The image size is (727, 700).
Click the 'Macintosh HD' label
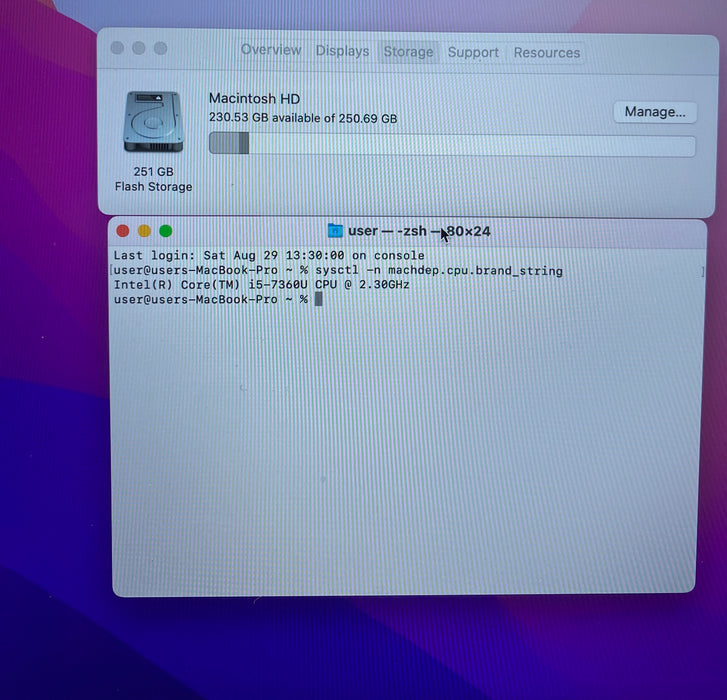click(254, 99)
